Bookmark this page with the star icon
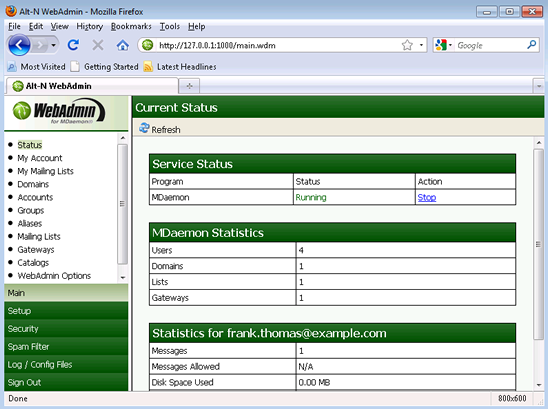The image size is (548, 409). (x=407, y=45)
